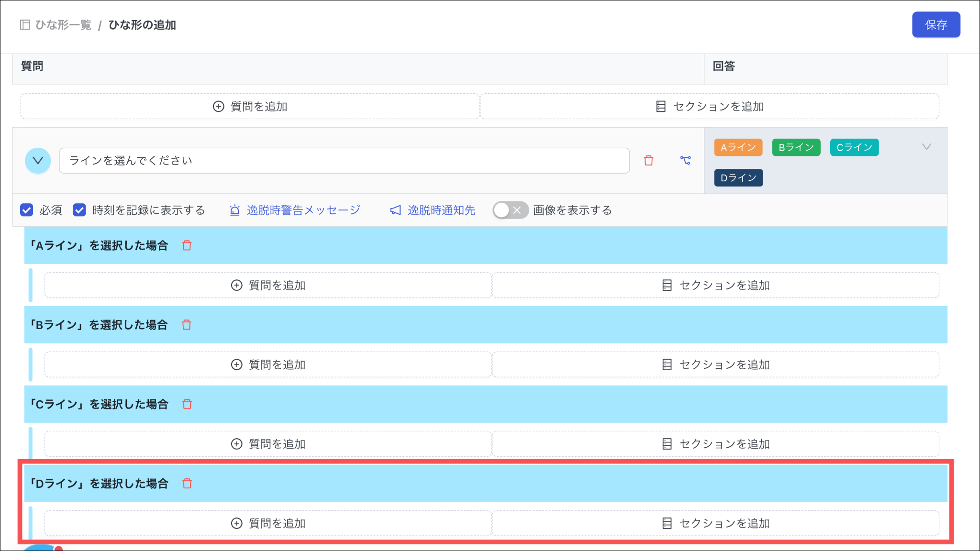The height and width of the screenshot is (551, 980).
Task: Click 質問を追加 under the Aライン branch
Action: click(268, 286)
